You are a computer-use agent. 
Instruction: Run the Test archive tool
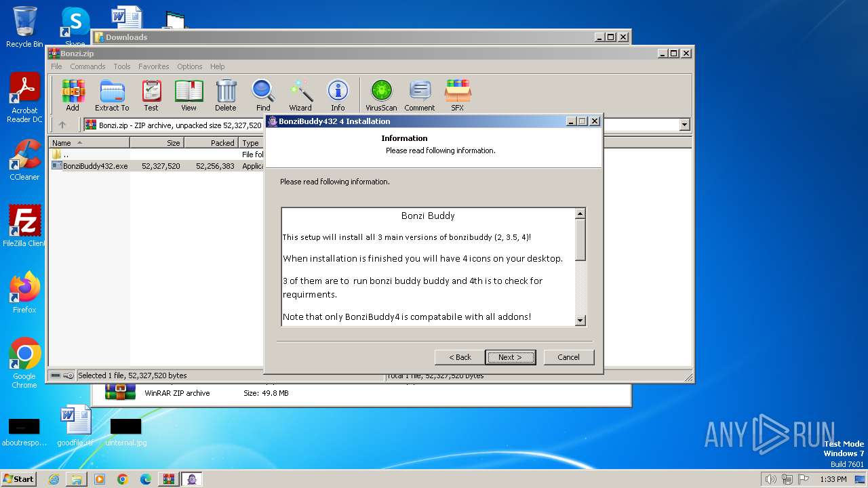pyautogui.click(x=151, y=95)
